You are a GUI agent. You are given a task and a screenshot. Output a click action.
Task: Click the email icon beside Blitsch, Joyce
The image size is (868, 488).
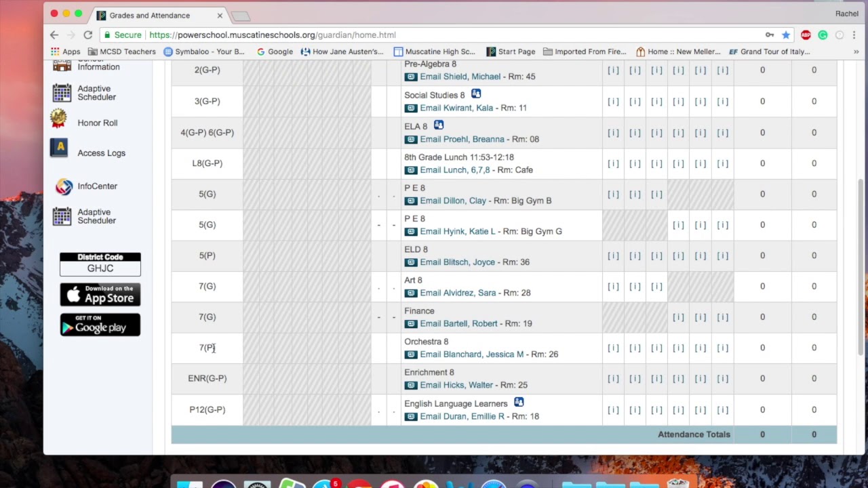tap(410, 263)
